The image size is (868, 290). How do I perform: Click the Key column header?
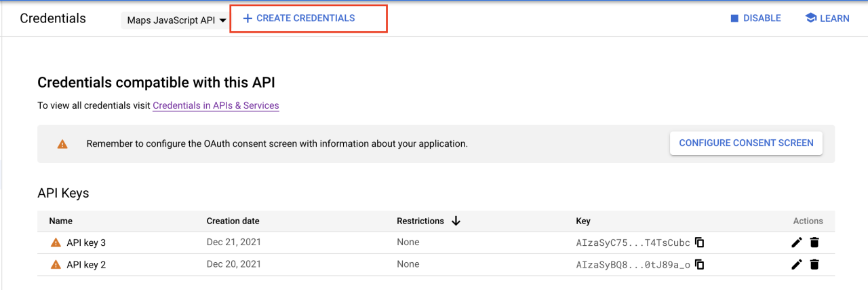click(x=583, y=221)
